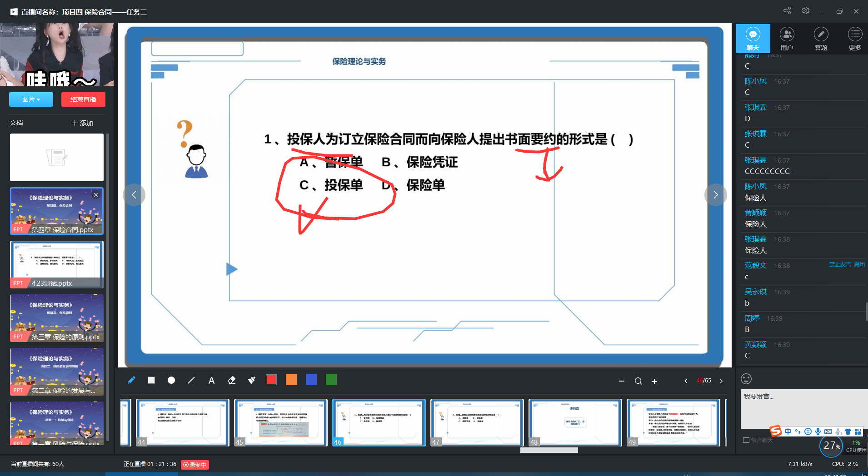
Task: Click 禁止发言 for 范毅文
Action: click(840, 264)
